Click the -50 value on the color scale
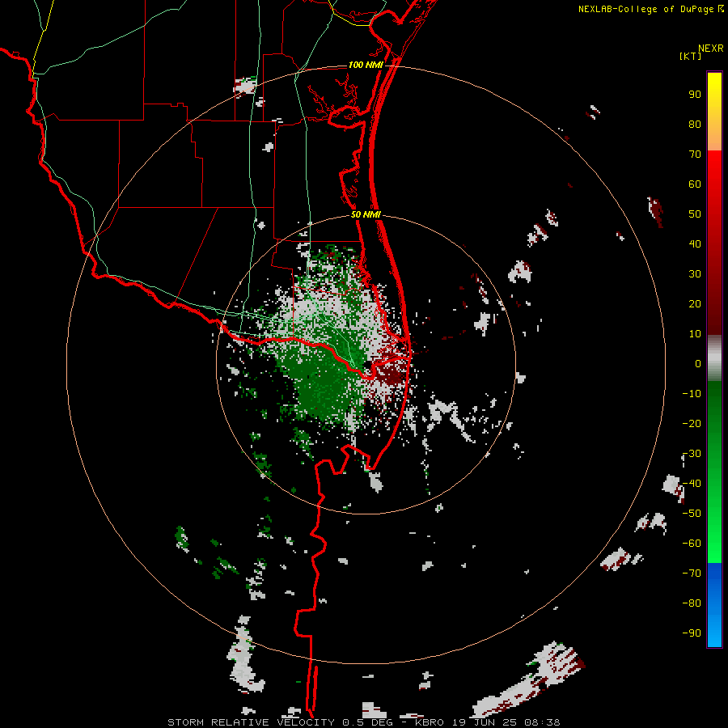The image size is (728, 728). (x=692, y=514)
